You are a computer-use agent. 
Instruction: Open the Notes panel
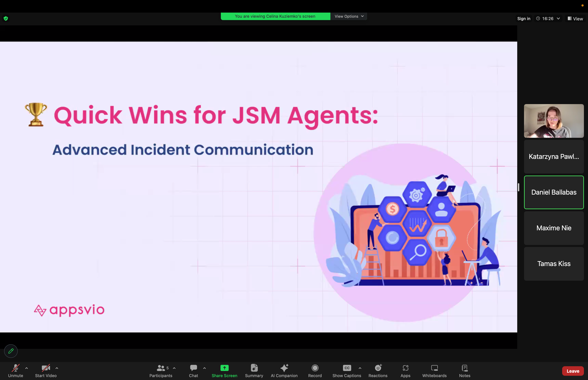[x=464, y=371]
